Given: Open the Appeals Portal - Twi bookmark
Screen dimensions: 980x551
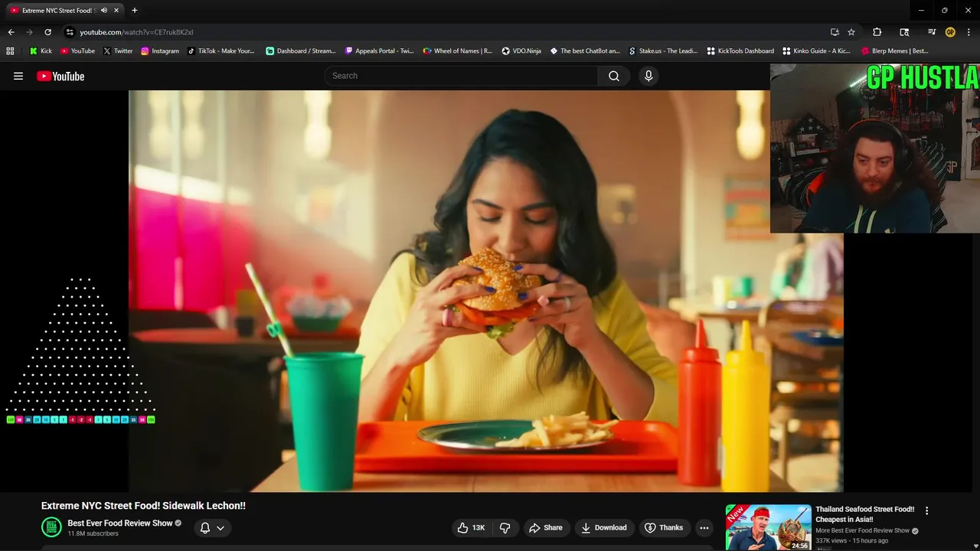Looking at the screenshot, I should 379,51.
